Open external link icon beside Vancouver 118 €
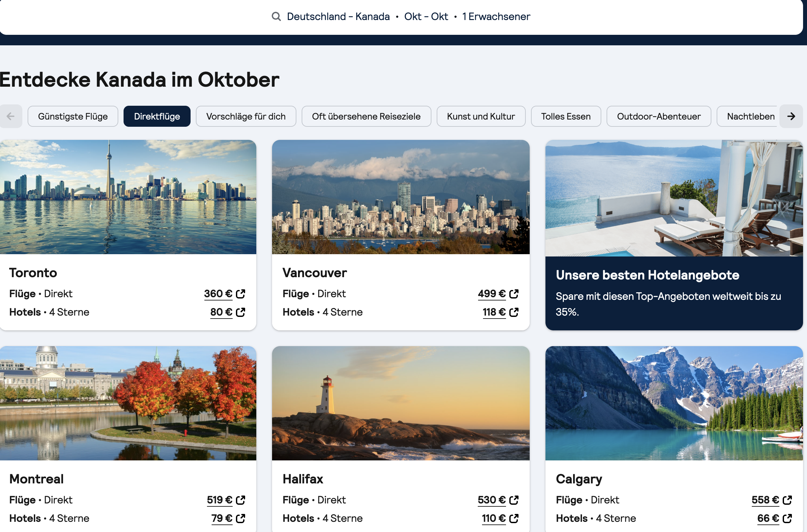 [x=514, y=312]
